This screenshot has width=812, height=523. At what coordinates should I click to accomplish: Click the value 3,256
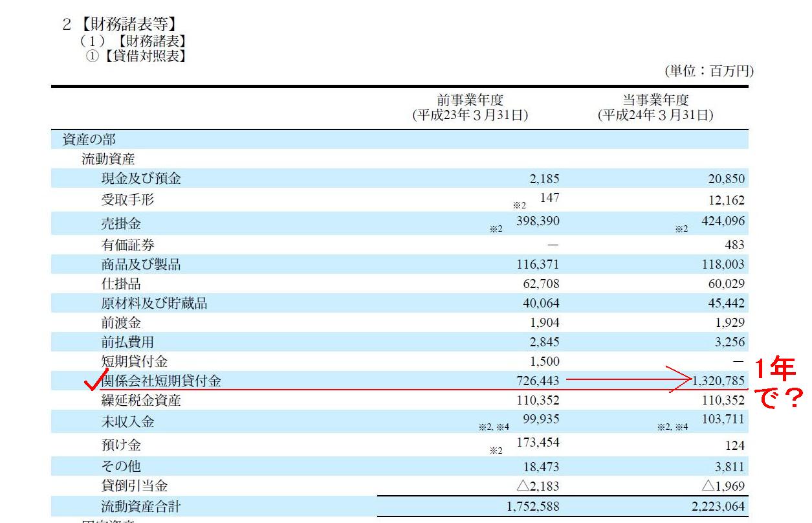(729, 342)
